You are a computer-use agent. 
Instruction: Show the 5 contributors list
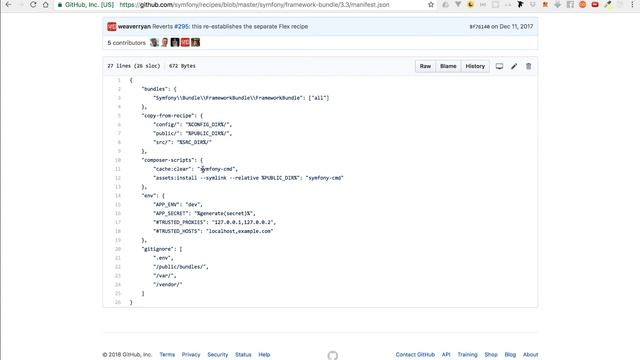[127, 43]
